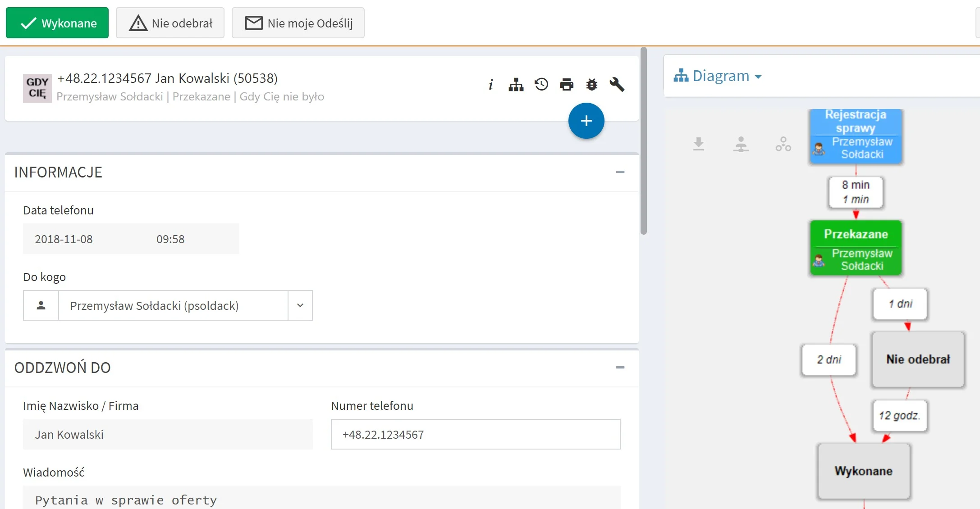This screenshot has width=980, height=509.
Task: Open the Do kogo dropdown arrow
Action: pyautogui.click(x=300, y=305)
